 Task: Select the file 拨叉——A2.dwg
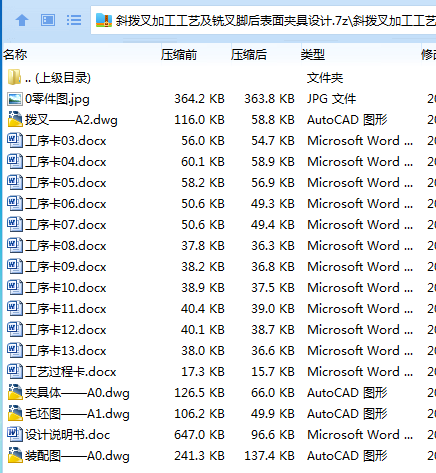coord(71,120)
